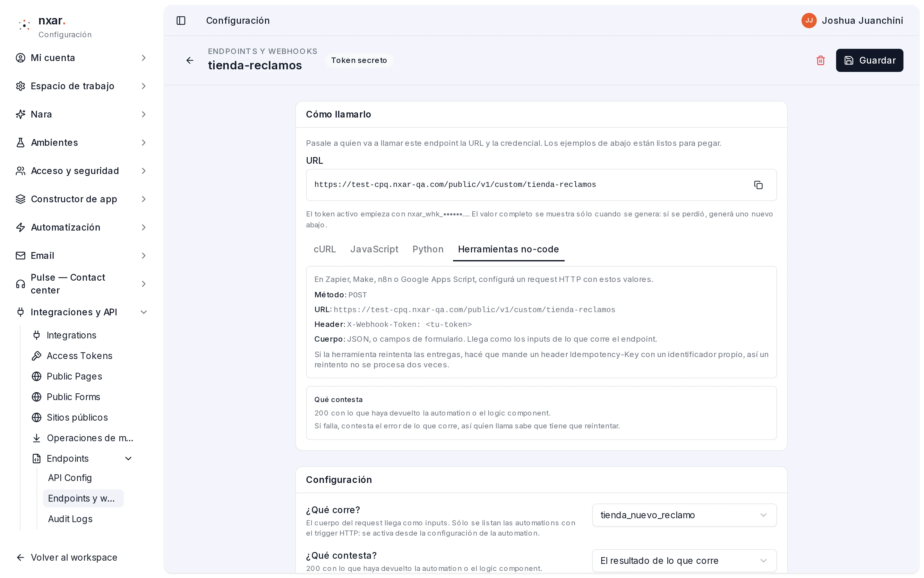The image size is (924, 578).
Task: Expand the Email section chevron
Action: click(x=143, y=256)
